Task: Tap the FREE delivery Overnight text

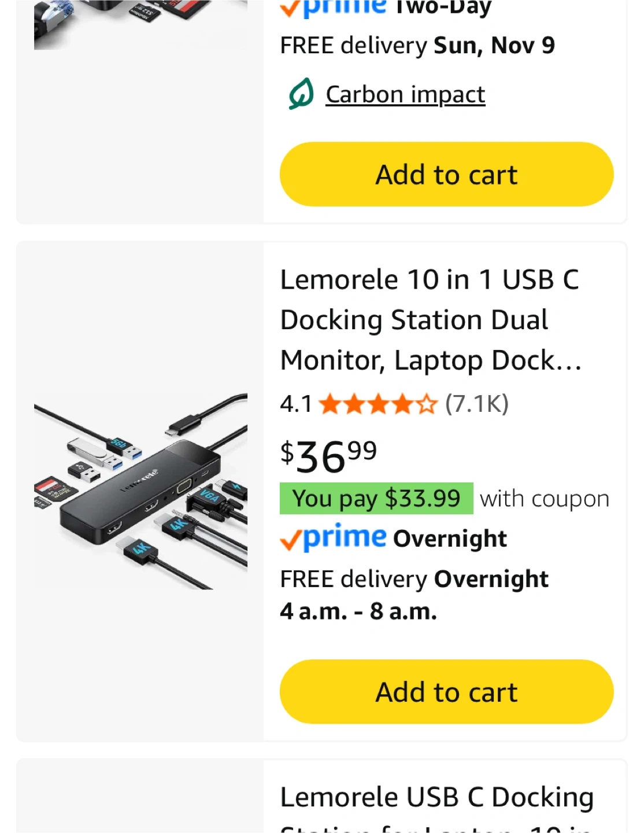Action: pos(414,579)
